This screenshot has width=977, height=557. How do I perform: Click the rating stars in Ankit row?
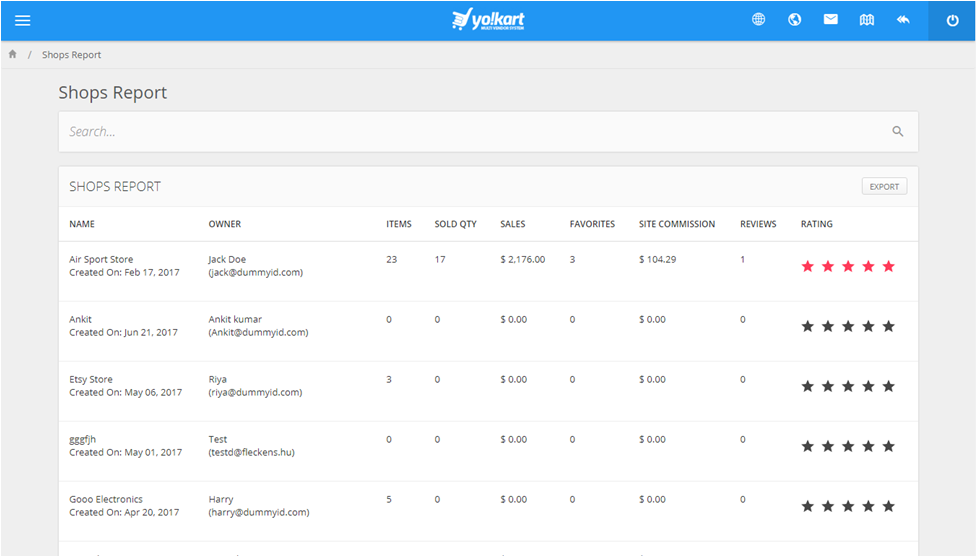point(848,326)
